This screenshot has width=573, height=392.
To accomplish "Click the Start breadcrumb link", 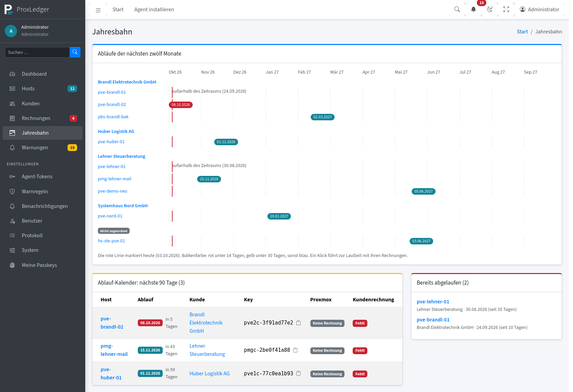I will pyautogui.click(x=522, y=32).
